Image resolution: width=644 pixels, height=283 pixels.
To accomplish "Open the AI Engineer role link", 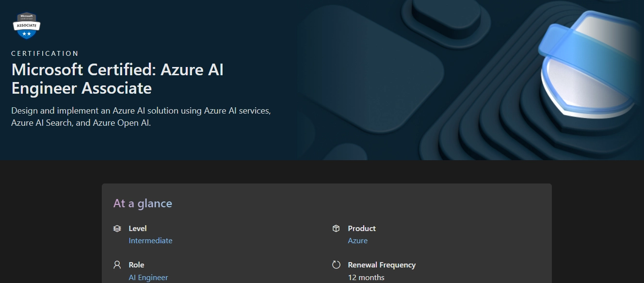I will coord(148,277).
